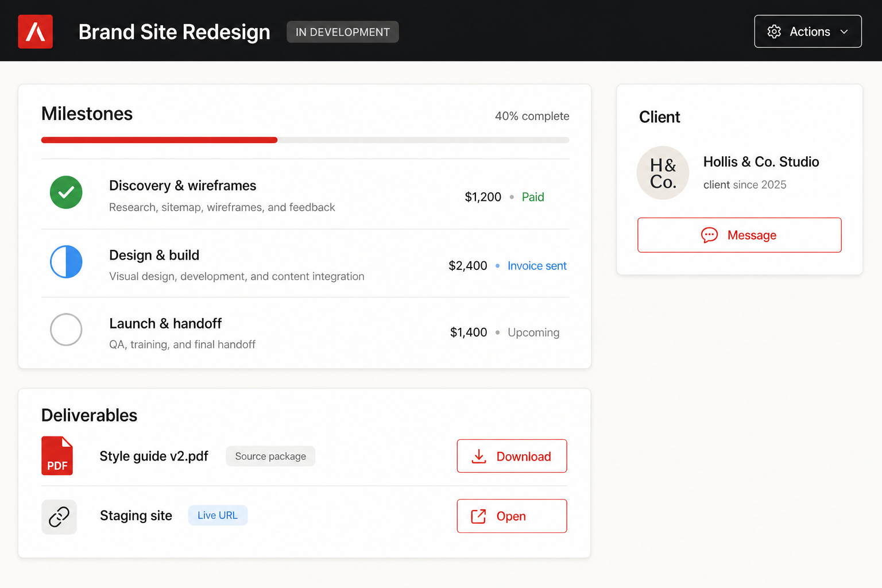This screenshot has height=588, width=882.
Task: Click the Source package tag
Action: tap(270, 457)
